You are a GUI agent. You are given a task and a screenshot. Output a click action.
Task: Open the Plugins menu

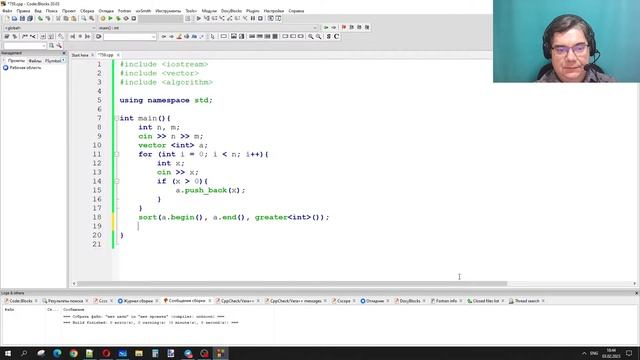(253, 11)
